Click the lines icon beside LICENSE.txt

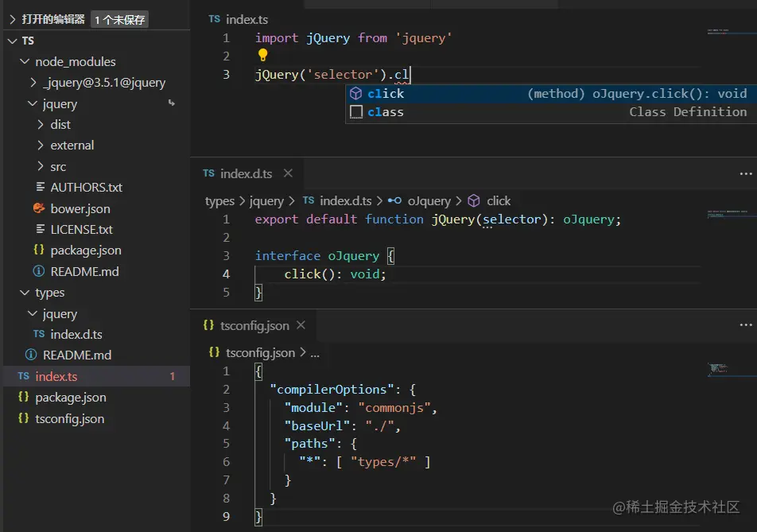41,229
